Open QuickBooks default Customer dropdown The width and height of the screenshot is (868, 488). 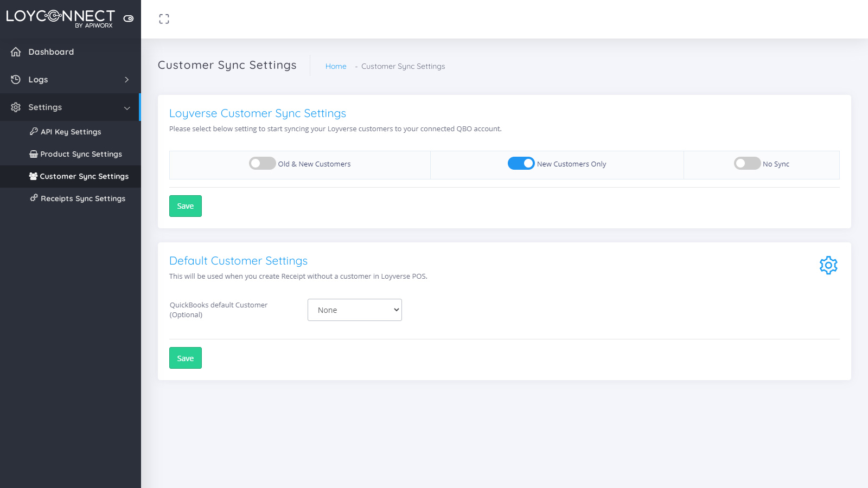pyautogui.click(x=355, y=310)
